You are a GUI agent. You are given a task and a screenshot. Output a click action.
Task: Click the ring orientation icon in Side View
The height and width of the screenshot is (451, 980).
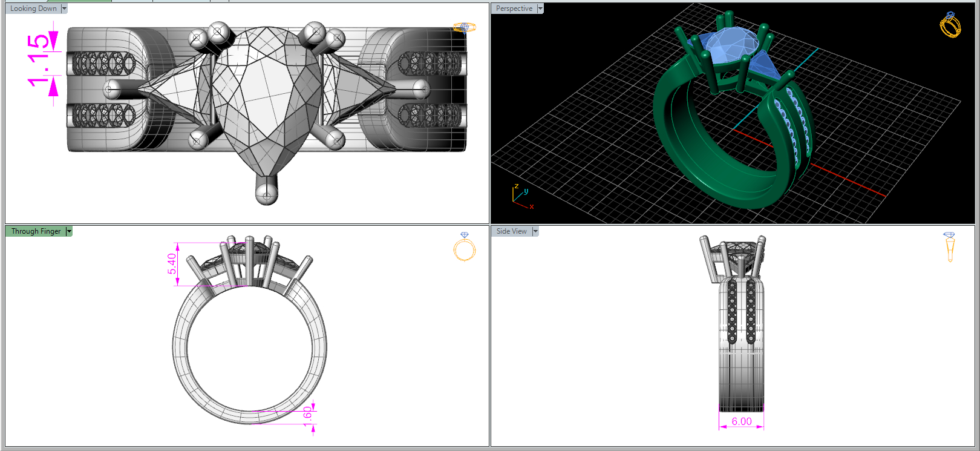click(x=950, y=246)
